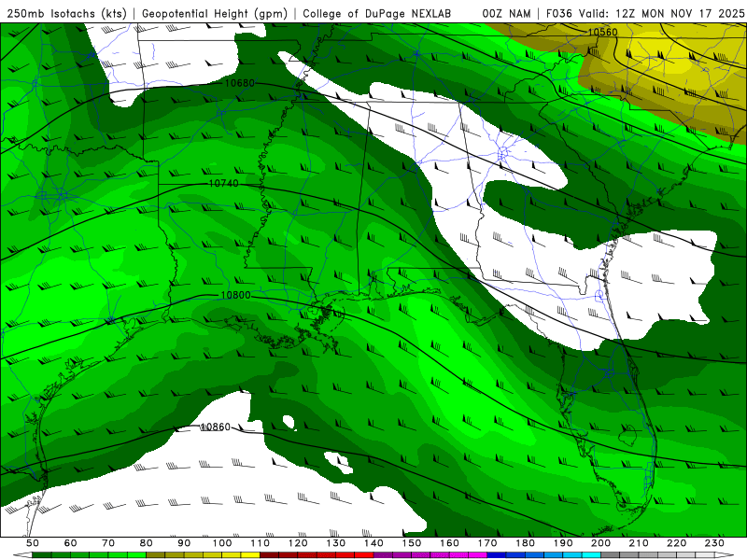Click the 70 kts legend value
The width and height of the screenshot is (747, 560).
108,543
